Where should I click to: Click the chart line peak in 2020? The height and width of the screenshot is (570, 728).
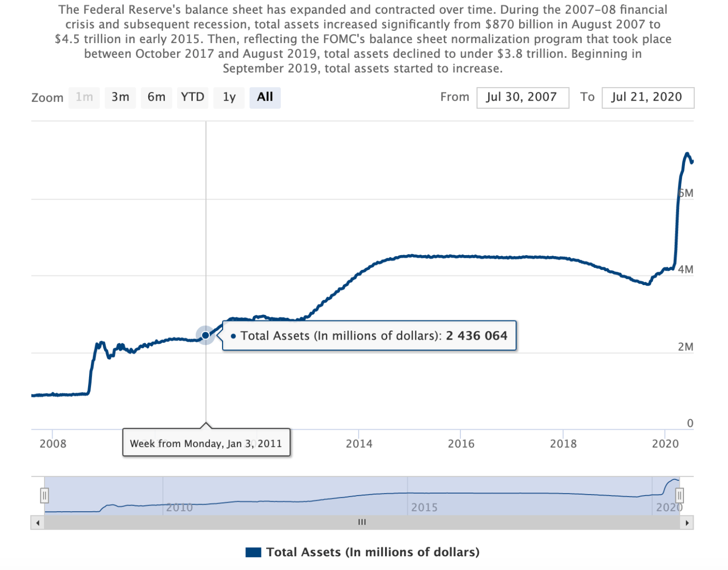point(687,154)
